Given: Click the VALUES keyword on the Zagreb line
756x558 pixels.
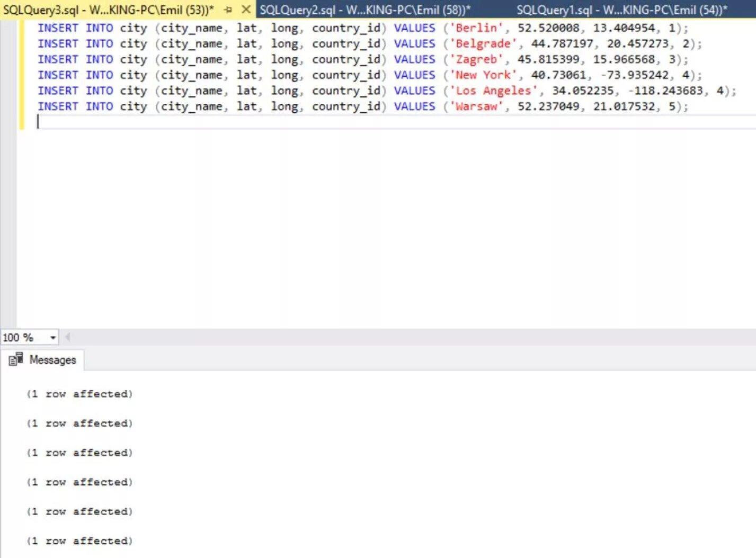Looking at the screenshot, I should pyautogui.click(x=414, y=59).
